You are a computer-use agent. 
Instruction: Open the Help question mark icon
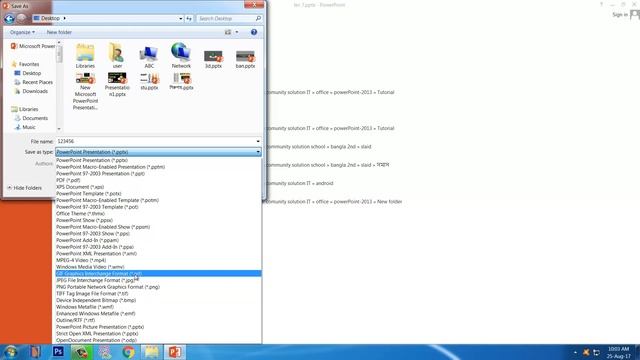pyautogui.click(x=254, y=32)
